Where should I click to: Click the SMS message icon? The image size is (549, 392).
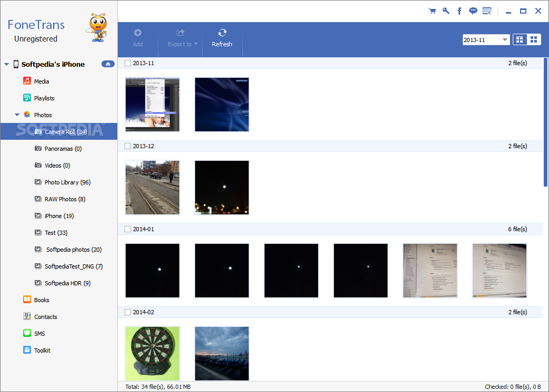[x=27, y=333]
